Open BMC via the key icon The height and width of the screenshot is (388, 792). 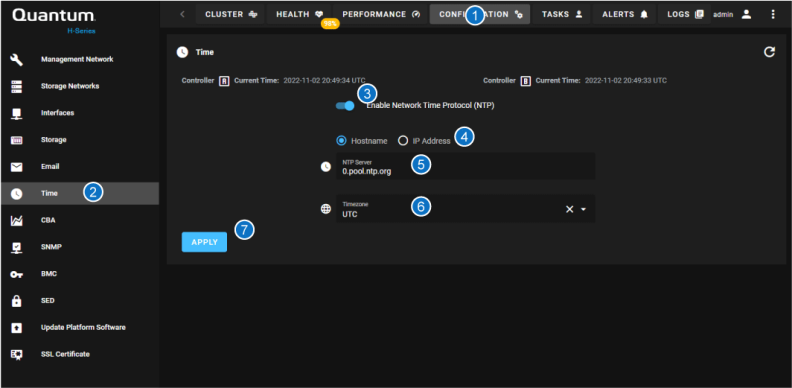17,274
